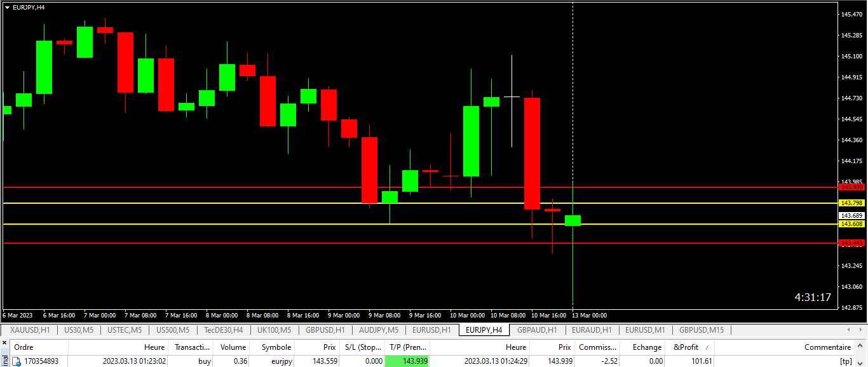Click the Commentaire column header

point(827,347)
